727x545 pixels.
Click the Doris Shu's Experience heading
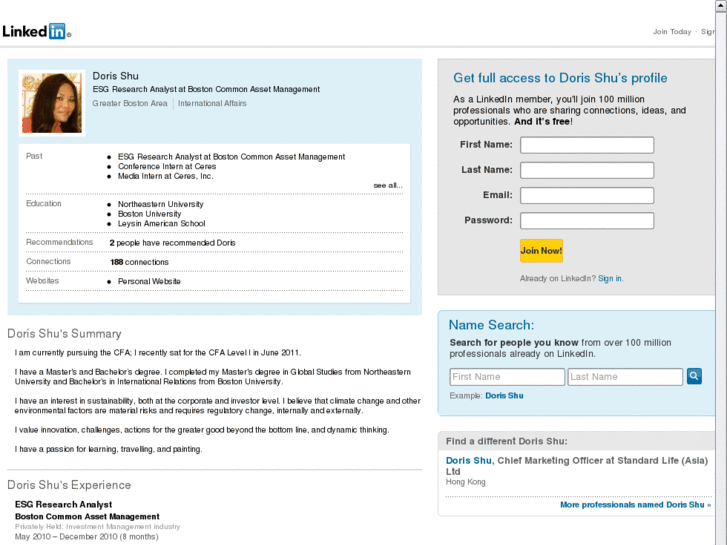69,485
